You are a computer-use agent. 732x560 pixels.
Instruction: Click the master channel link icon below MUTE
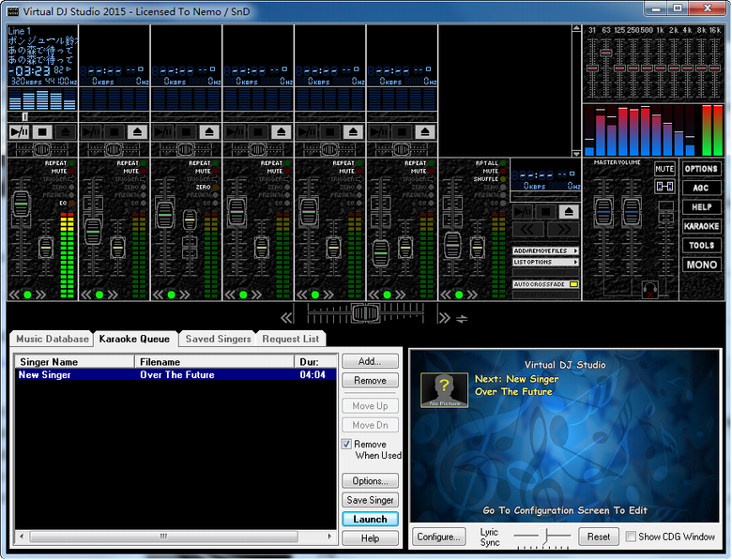[664, 187]
